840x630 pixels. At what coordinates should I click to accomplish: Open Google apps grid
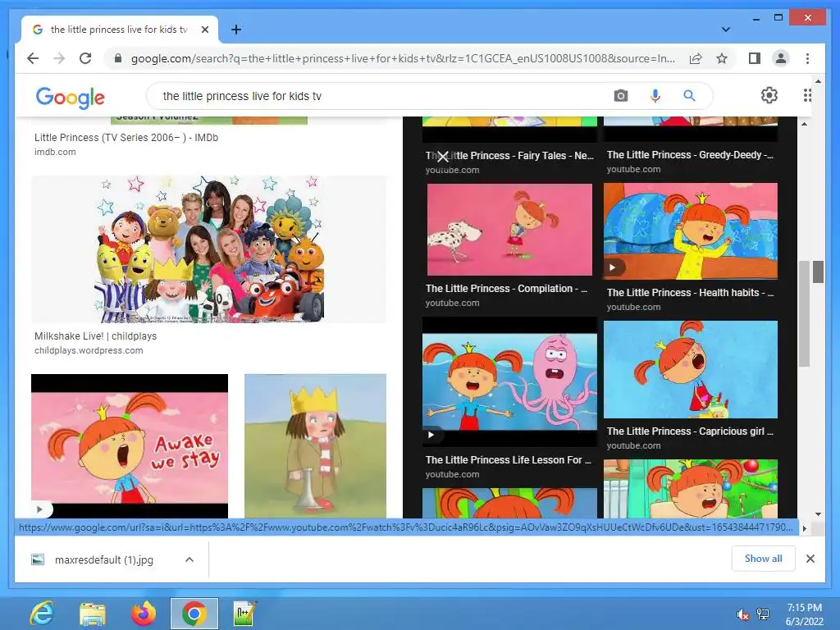807,95
